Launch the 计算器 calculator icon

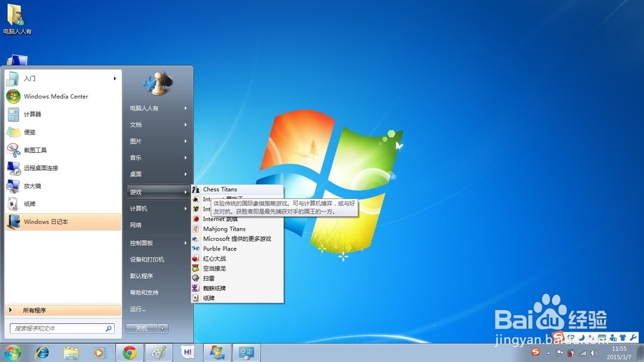[13, 114]
